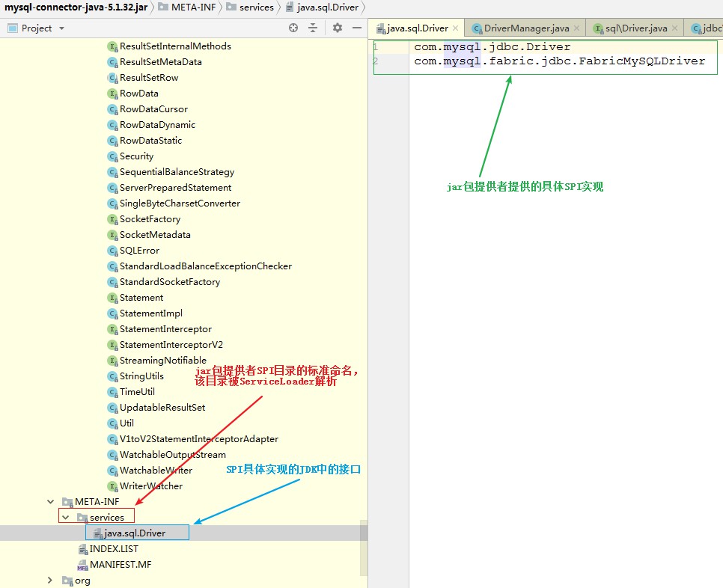The image size is (723, 588).
Task: Click the editor scrollbar area
Action: point(718,299)
